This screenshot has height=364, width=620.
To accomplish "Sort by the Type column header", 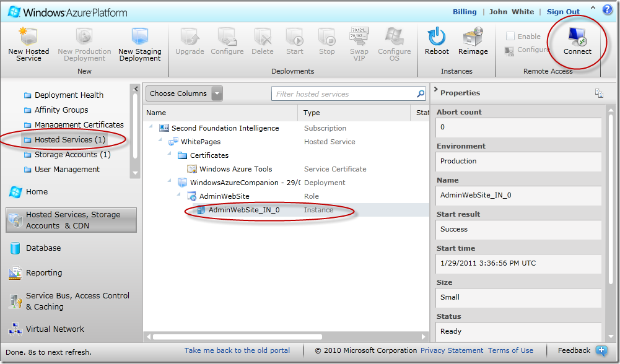I will pyautogui.click(x=354, y=113).
